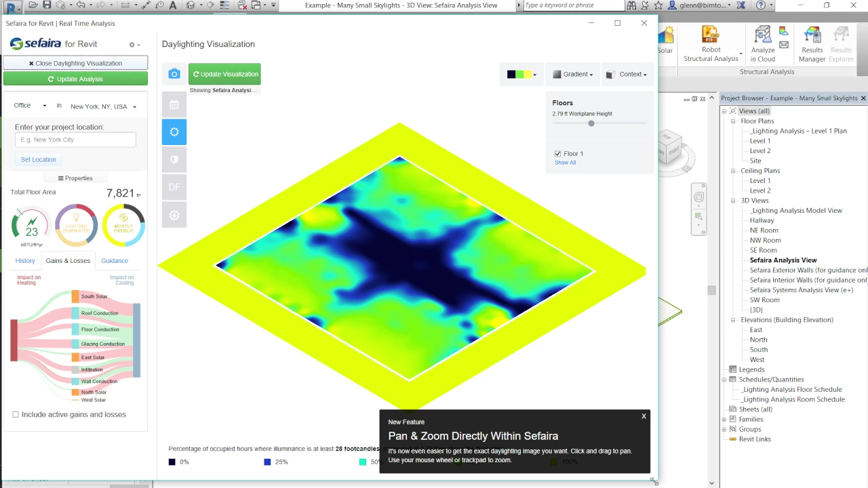Viewport: 868px width, 488px height.
Task: Open the color palette dropdown
Action: pyautogui.click(x=521, y=75)
